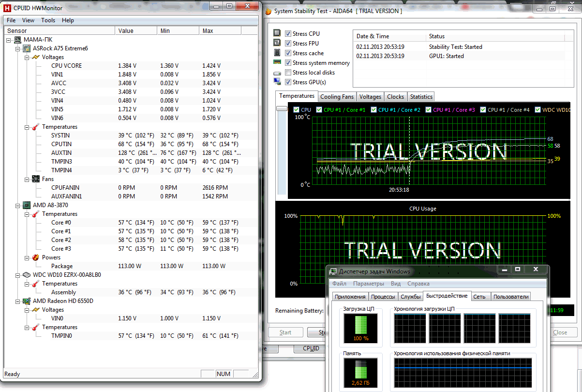Collapse Temperatures node under ASRock
The height and width of the screenshot is (392, 582).
coord(27,127)
